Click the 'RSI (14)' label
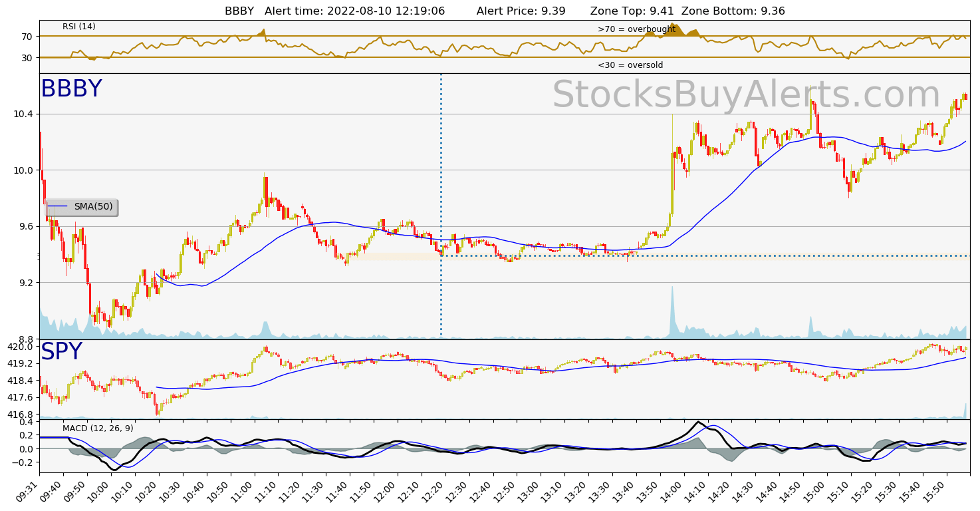This screenshot has width=980, height=511. point(79,27)
